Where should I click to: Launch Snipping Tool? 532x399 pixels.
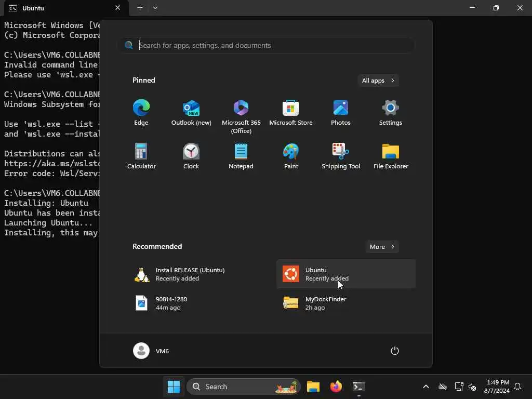click(x=341, y=156)
